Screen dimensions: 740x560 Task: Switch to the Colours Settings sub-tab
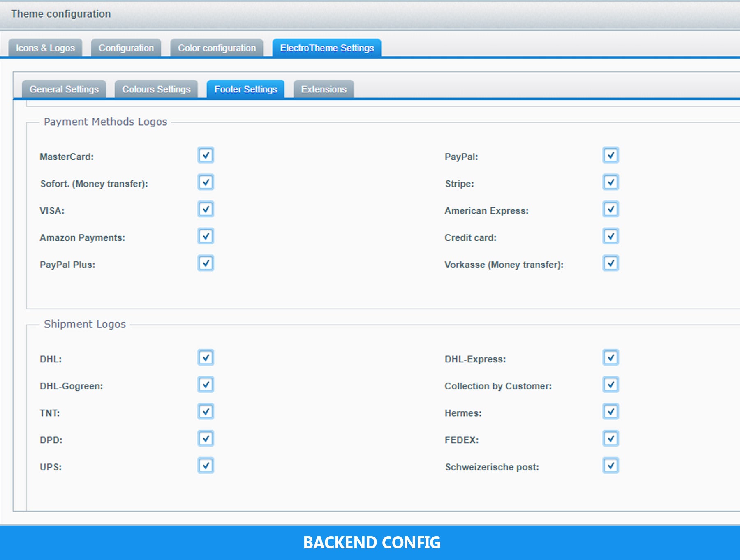[156, 89]
